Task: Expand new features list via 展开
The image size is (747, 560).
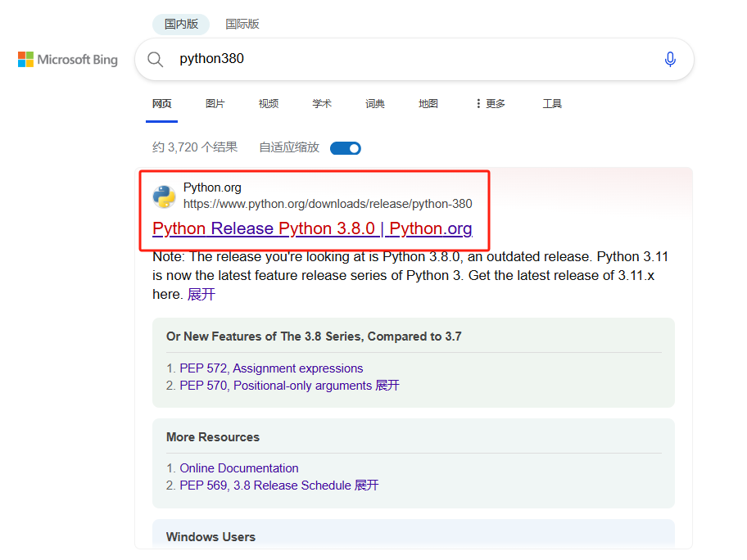Action: 387,386
